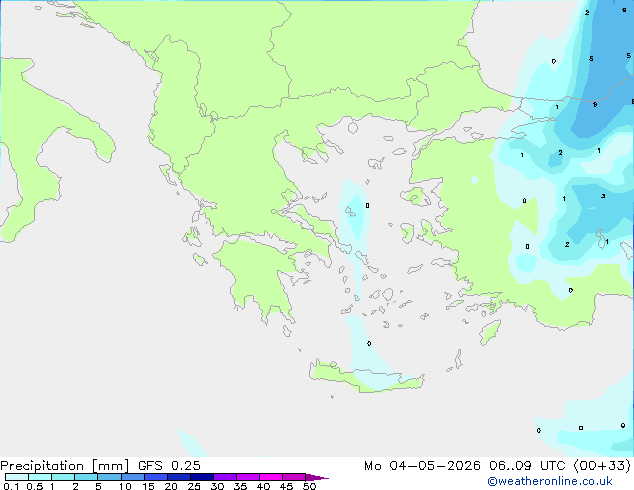Screen dimensions: 634x490
Task: Choose the 40–45 mm magenta legend swatch
Action: (x=271, y=477)
